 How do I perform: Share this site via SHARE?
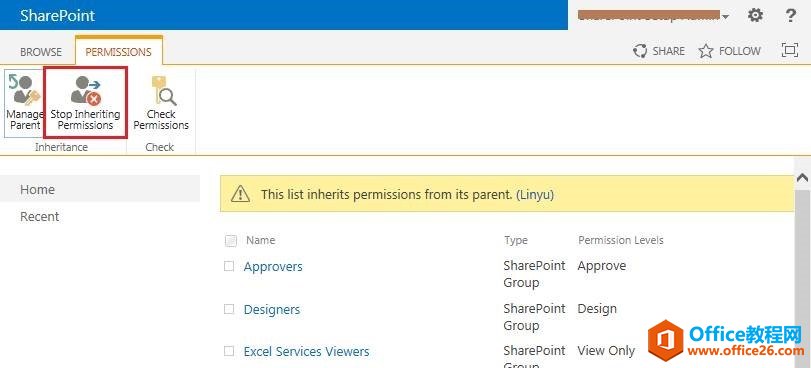click(659, 51)
